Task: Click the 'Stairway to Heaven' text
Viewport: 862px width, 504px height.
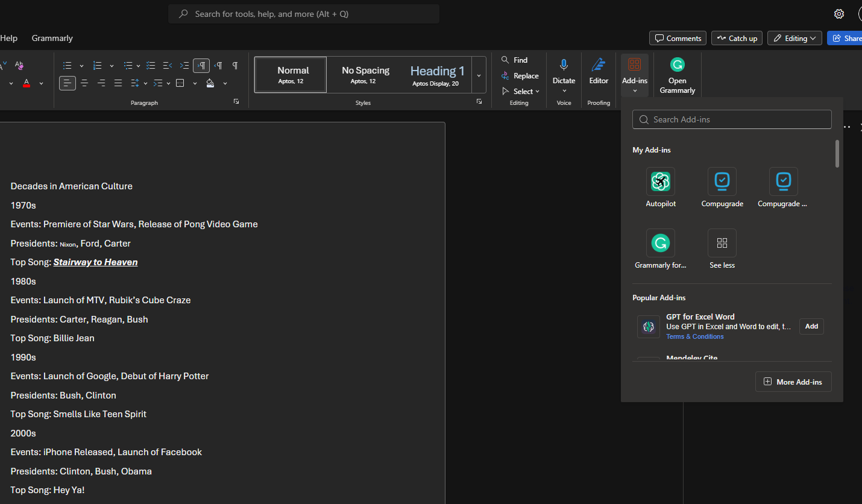Action: [95, 262]
